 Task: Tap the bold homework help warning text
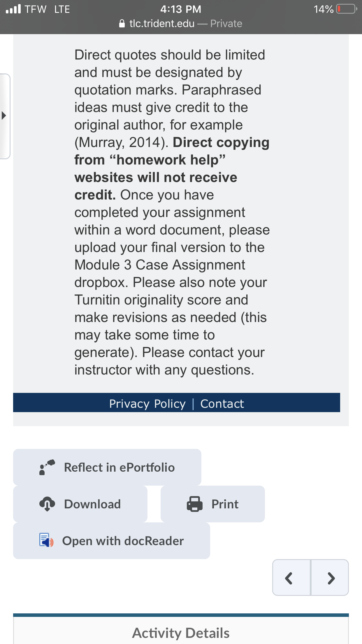click(172, 169)
